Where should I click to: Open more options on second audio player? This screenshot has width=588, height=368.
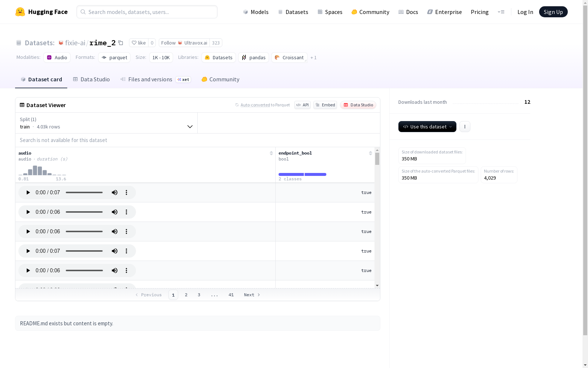[126, 212]
